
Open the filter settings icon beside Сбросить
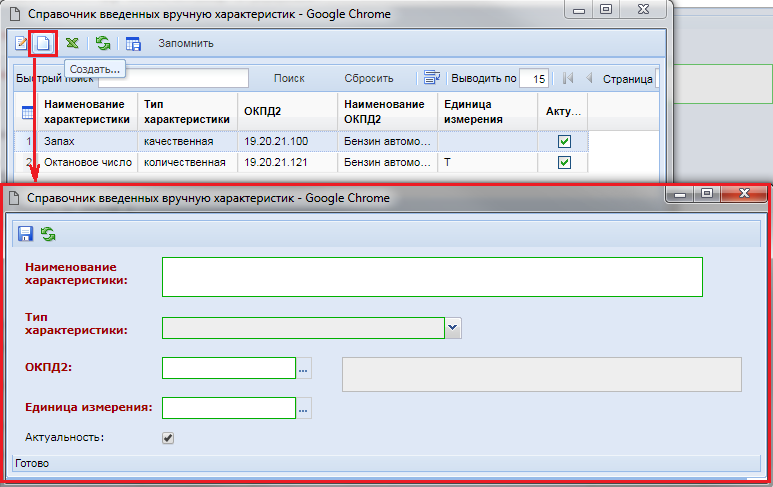click(x=432, y=78)
